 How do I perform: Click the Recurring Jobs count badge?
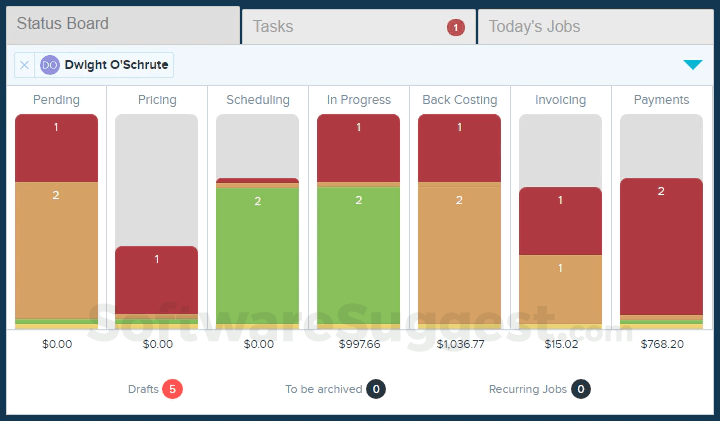click(x=581, y=389)
